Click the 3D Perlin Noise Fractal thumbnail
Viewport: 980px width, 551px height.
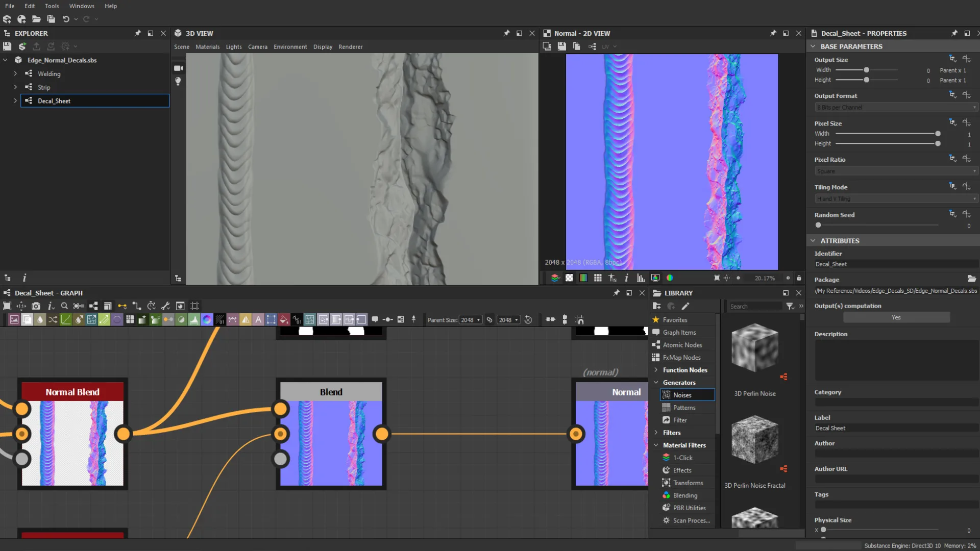(754, 439)
